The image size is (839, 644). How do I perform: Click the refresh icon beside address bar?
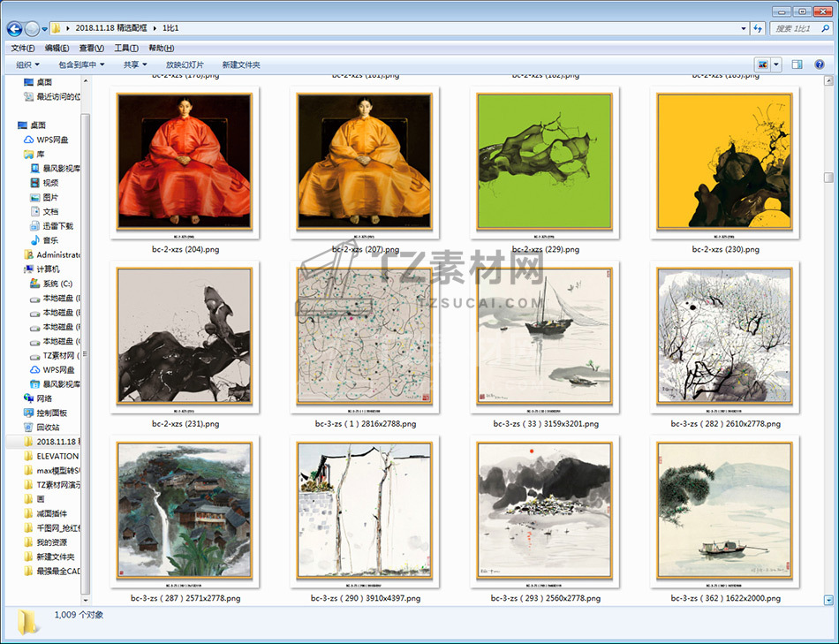coord(758,28)
